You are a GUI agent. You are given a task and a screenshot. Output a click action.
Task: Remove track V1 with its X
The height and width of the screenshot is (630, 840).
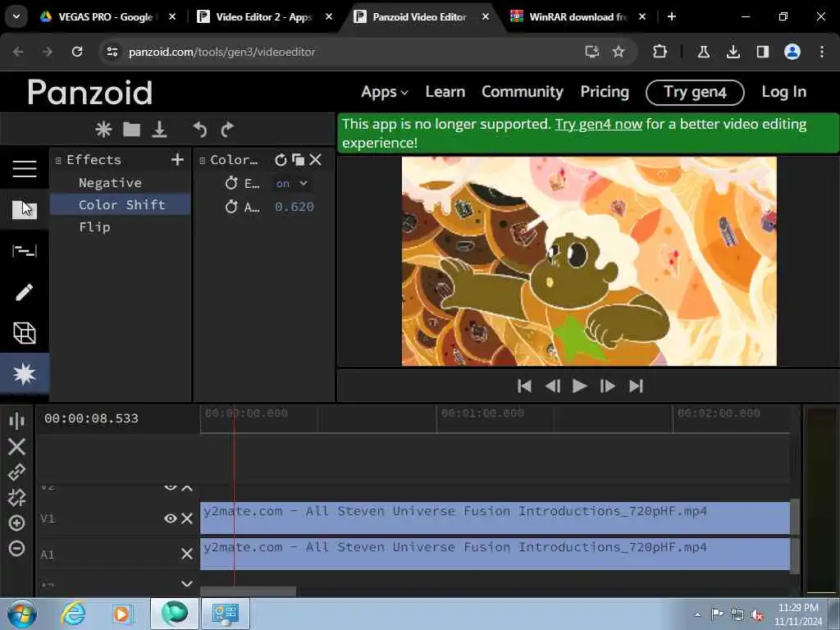pyautogui.click(x=187, y=518)
